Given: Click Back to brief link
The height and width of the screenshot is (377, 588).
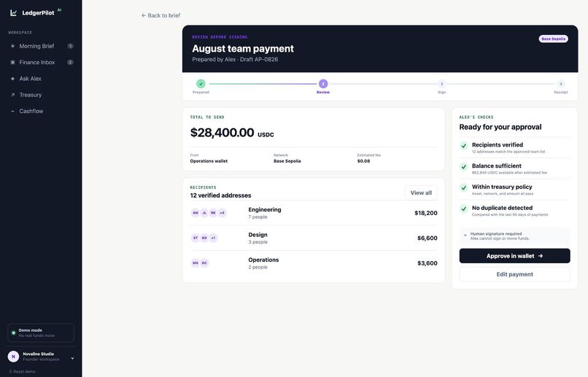Looking at the screenshot, I should [161, 15].
